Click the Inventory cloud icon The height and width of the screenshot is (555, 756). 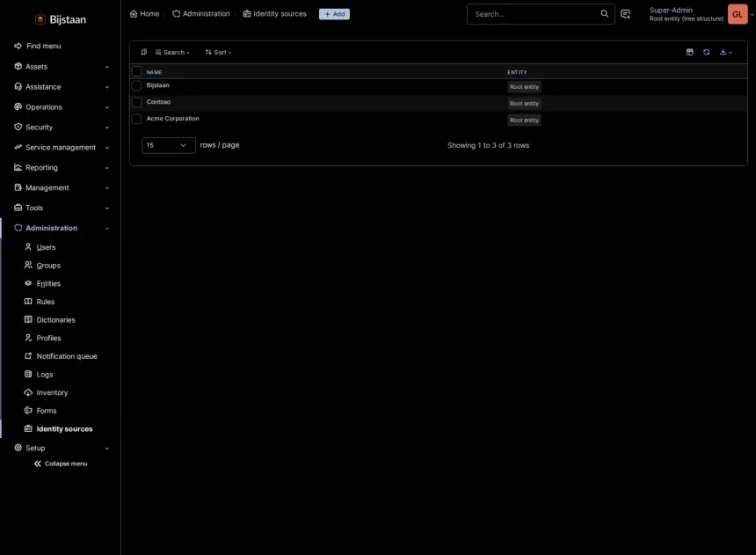[28, 392]
